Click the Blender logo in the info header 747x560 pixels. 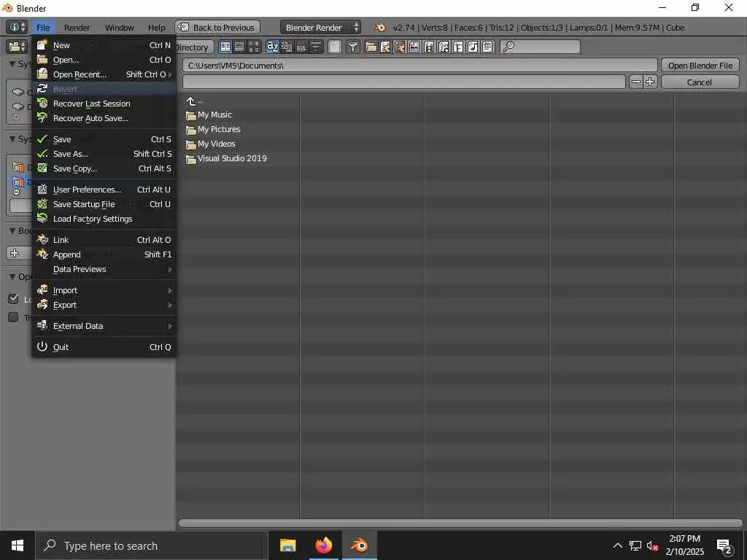point(379,28)
